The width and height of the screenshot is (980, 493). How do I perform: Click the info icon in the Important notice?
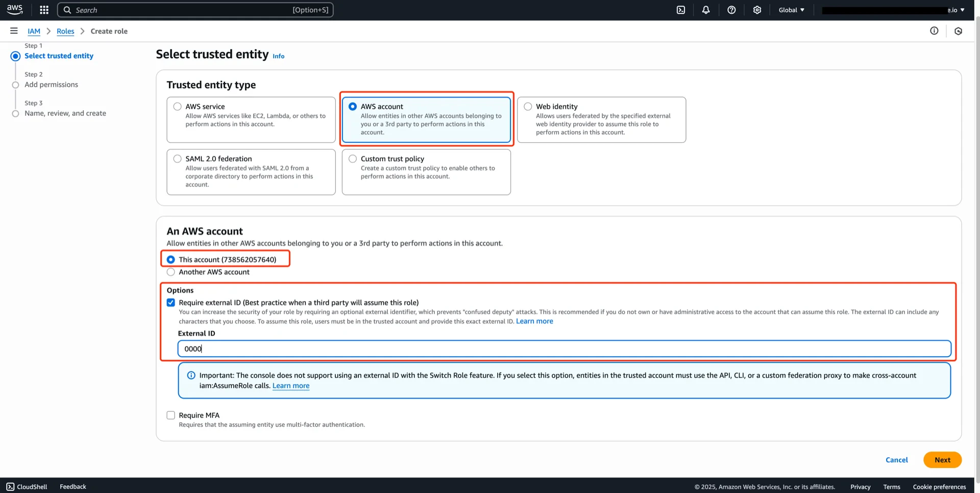(x=191, y=376)
